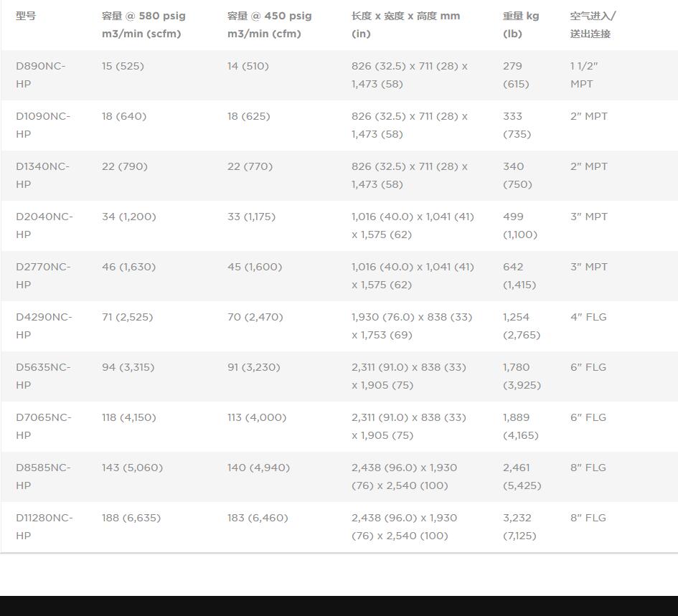Click the 型号 column header

[x=26, y=16]
